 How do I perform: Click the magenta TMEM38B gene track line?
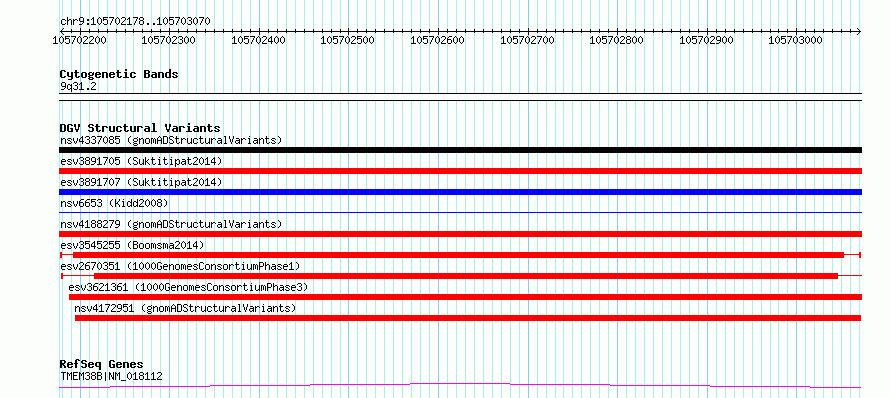[460, 386]
